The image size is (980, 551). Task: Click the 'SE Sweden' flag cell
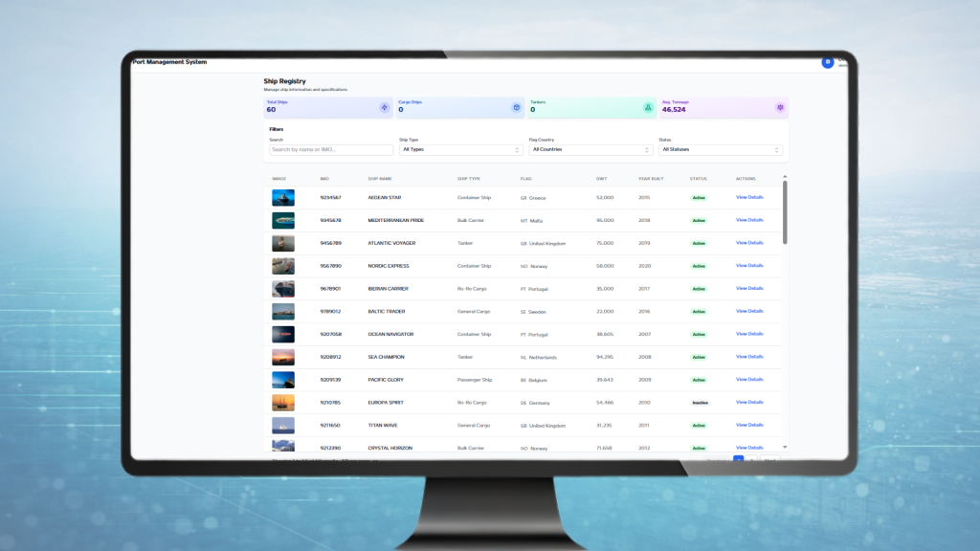pyautogui.click(x=533, y=312)
